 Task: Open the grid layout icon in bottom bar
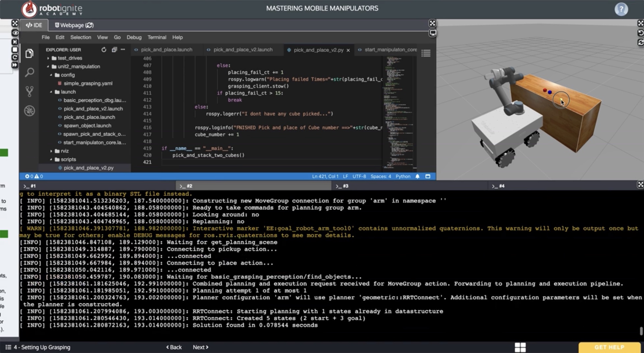520,347
